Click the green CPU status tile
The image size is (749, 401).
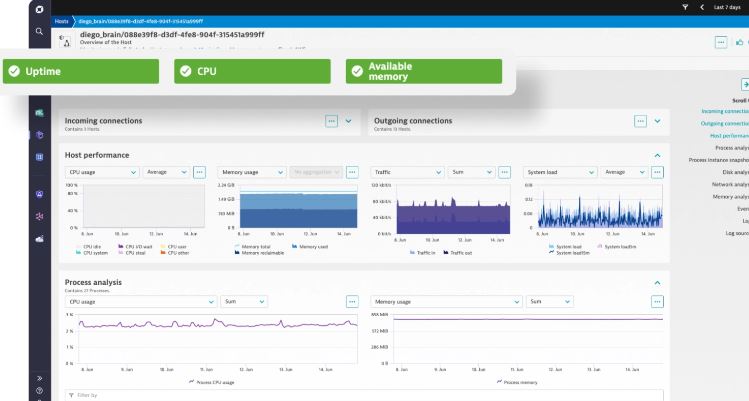click(x=252, y=71)
